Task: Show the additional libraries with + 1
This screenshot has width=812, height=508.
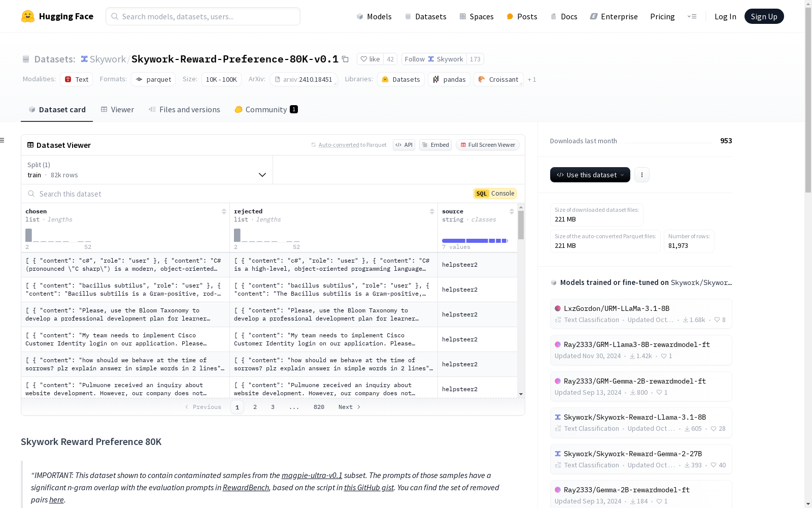Action: click(532, 79)
